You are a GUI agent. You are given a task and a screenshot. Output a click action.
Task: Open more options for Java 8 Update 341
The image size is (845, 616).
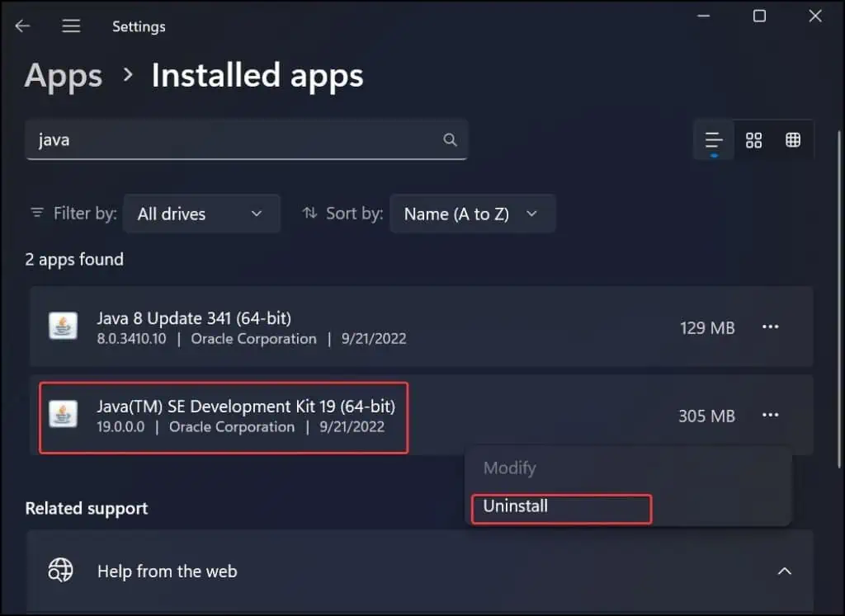point(770,327)
